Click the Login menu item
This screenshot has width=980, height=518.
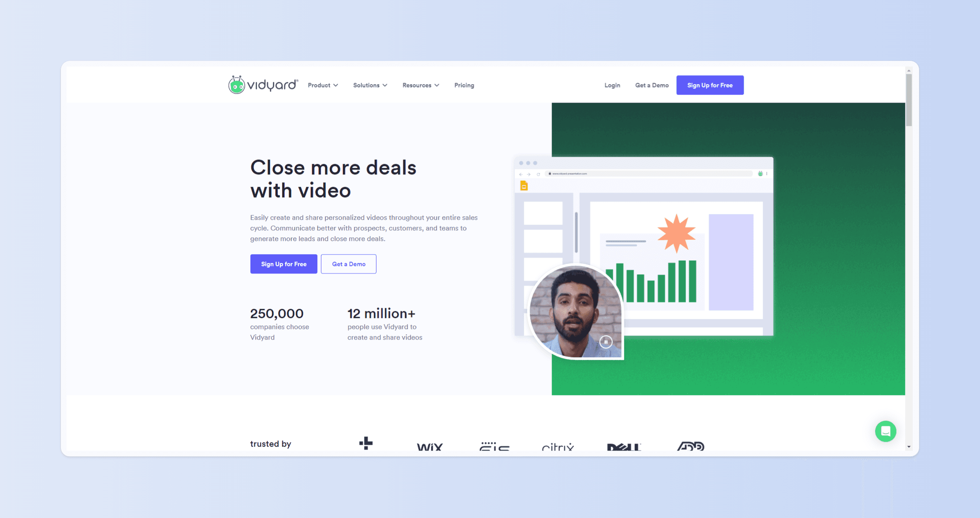click(x=612, y=85)
